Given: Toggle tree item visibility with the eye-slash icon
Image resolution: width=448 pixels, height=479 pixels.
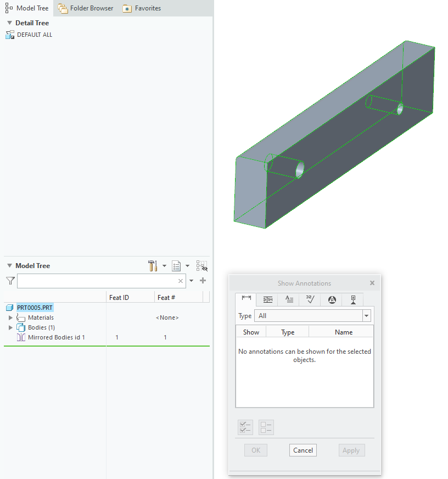Looking at the screenshot, I should (x=203, y=267).
